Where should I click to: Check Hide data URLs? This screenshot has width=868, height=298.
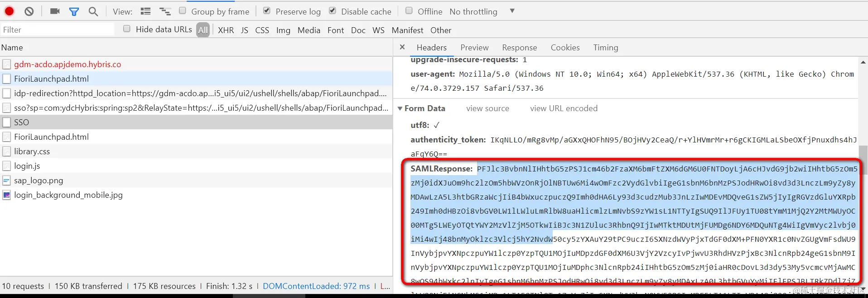coord(127,29)
